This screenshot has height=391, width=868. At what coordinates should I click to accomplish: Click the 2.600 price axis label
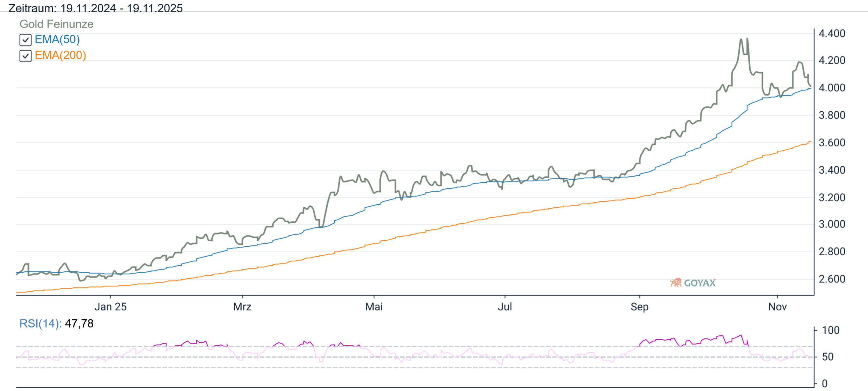point(832,279)
